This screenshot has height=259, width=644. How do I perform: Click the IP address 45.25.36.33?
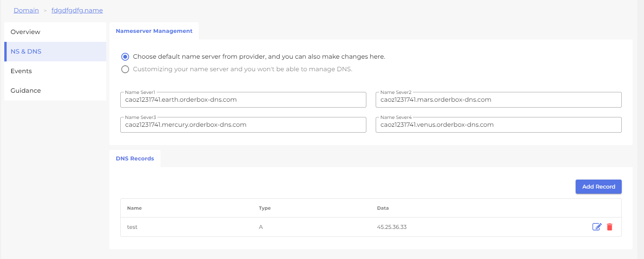pyautogui.click(x=392, y=227)
